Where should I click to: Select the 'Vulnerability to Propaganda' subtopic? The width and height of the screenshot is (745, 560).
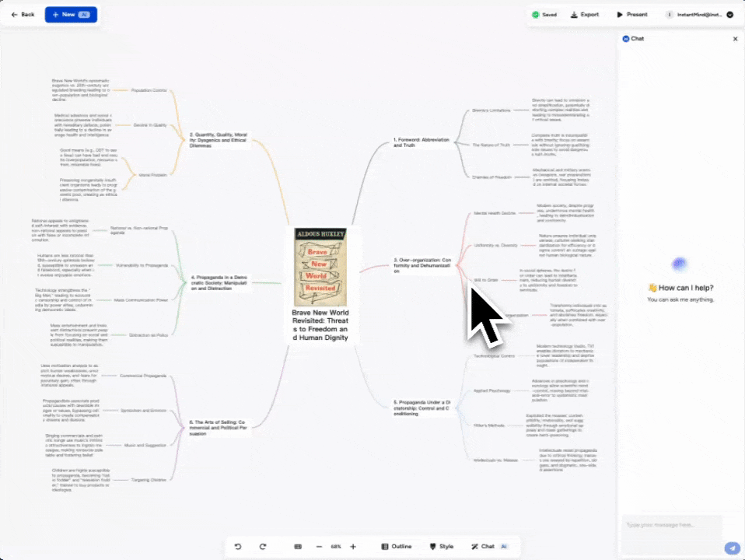click(x=142, y=265)
